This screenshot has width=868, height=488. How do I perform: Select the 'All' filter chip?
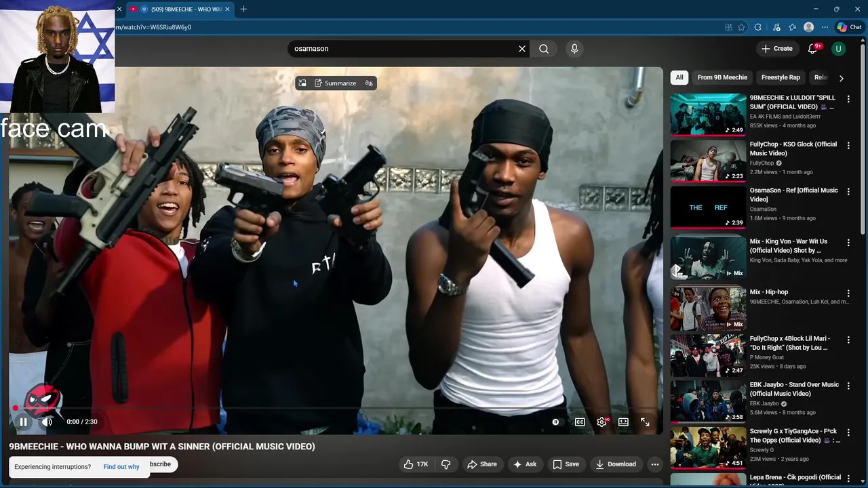[679, 77]
